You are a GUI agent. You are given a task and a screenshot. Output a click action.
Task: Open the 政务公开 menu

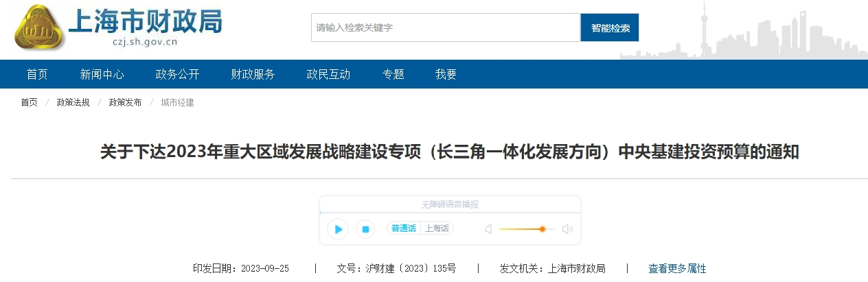click(x=177, y=74)
